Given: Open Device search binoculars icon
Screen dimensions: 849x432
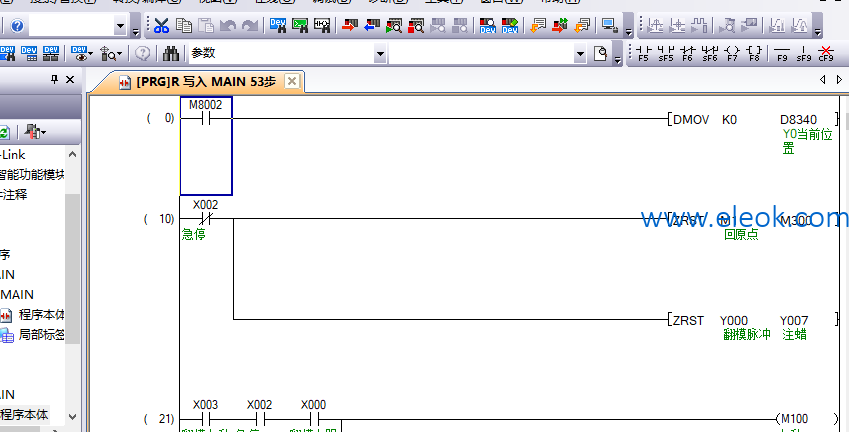Looking at the screenshot, I should tap(278, 25).
